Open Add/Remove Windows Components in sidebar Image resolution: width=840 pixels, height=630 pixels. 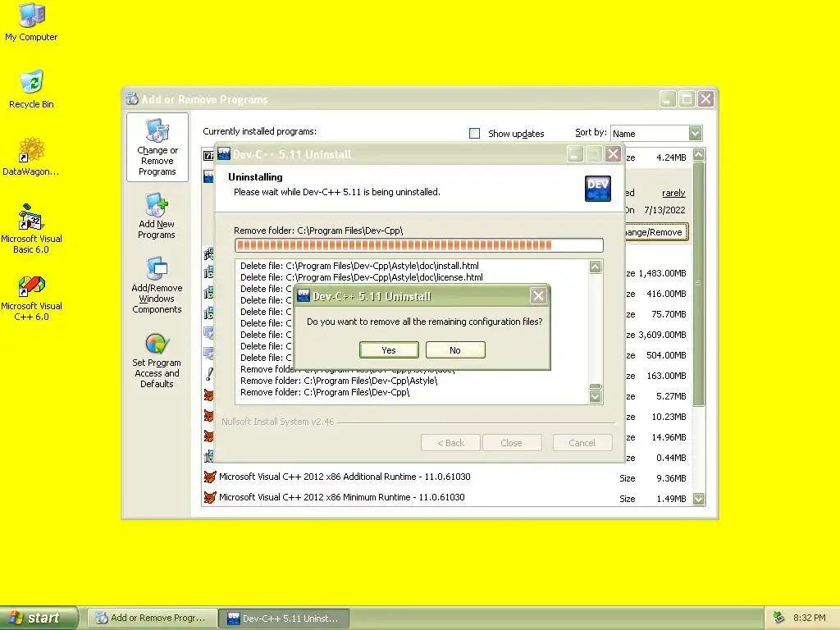coord(157,285)
